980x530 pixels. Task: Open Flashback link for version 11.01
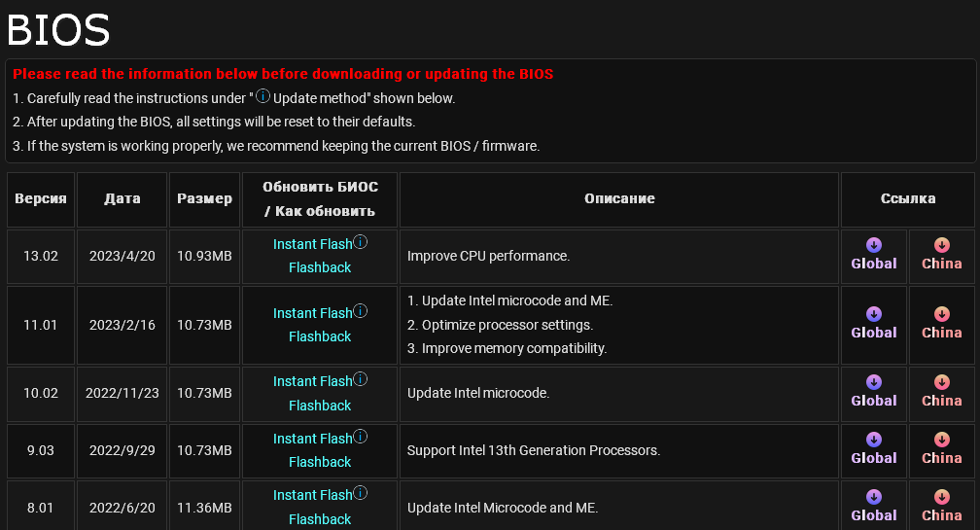320,336
